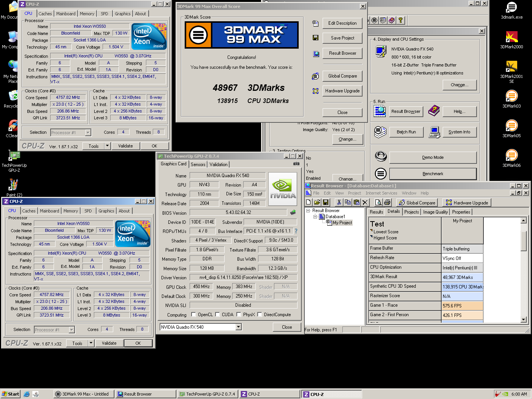Toggle PhysX checkbox in GPU-Z
The image size is (532, 399).
point(239,314)
